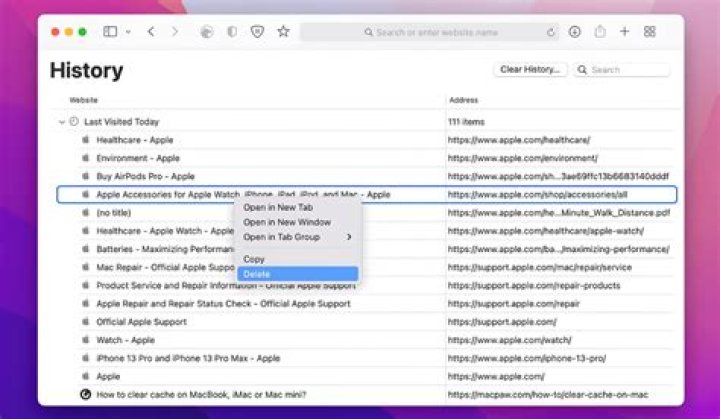Viewport: 720px width, 419px height.
Task: Go forward with the right arrow
Action: coord(174,32)
